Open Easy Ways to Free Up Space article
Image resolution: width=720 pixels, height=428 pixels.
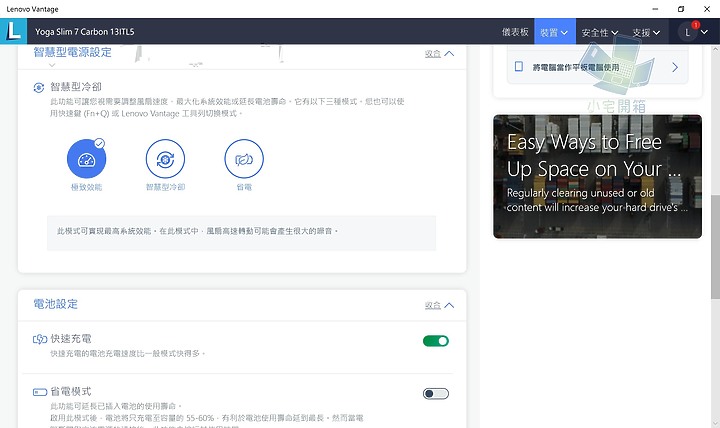(x=597, y=176)
